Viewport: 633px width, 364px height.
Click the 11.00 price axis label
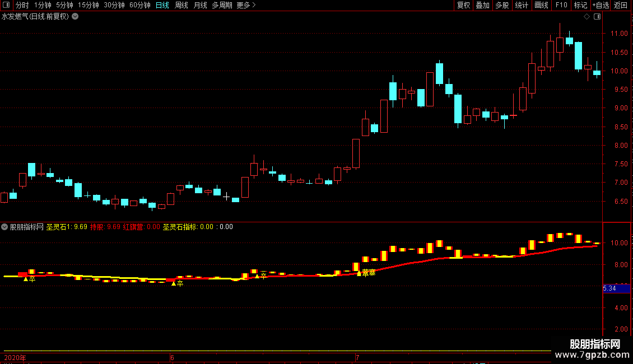pos(619,34)
